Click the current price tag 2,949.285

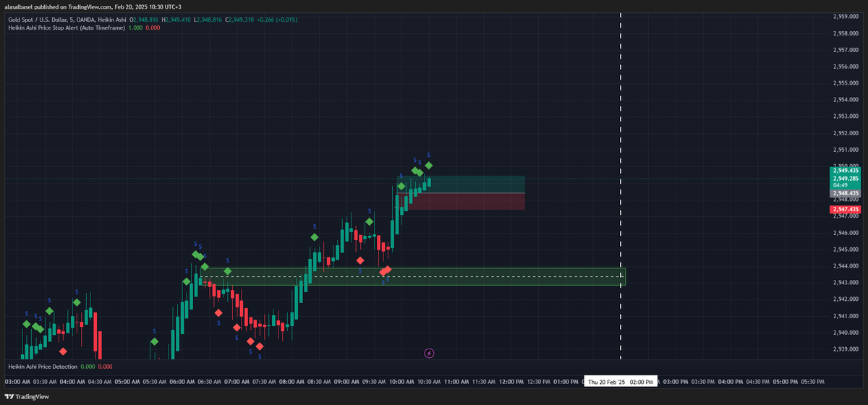tap(845, 178)
